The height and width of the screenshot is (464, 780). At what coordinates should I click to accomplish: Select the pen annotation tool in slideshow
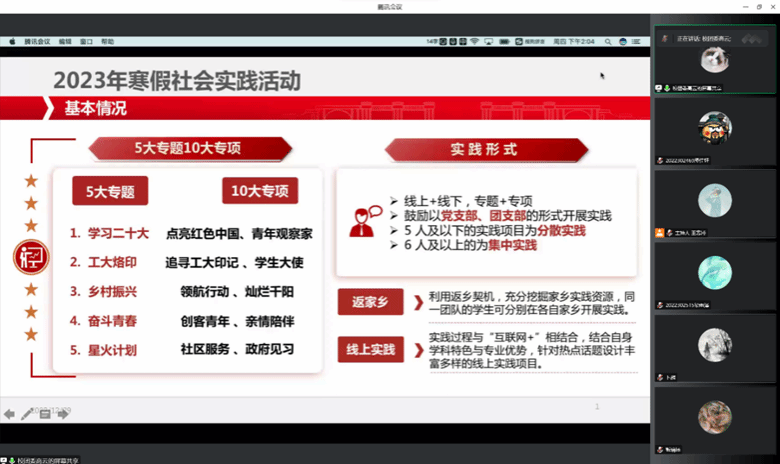point(27,414)
